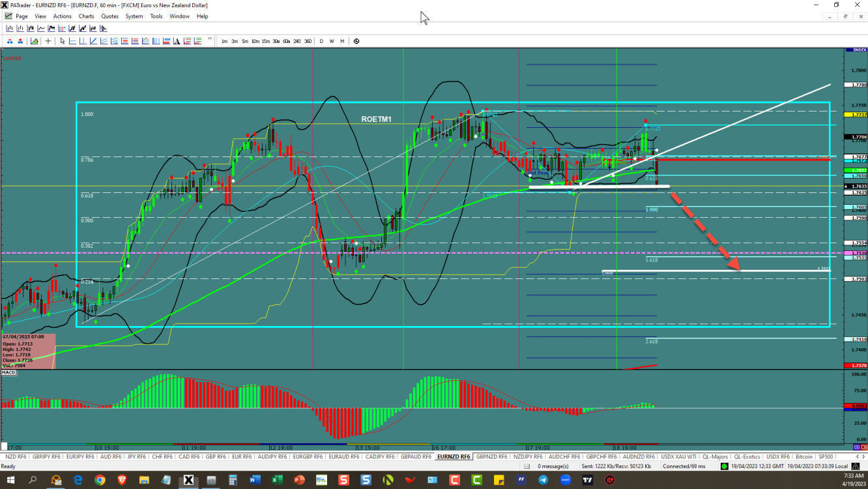Viewport: 868px width, 489px height.
Task: Click the 0 message(s) status text
Action: click(555, 466)
